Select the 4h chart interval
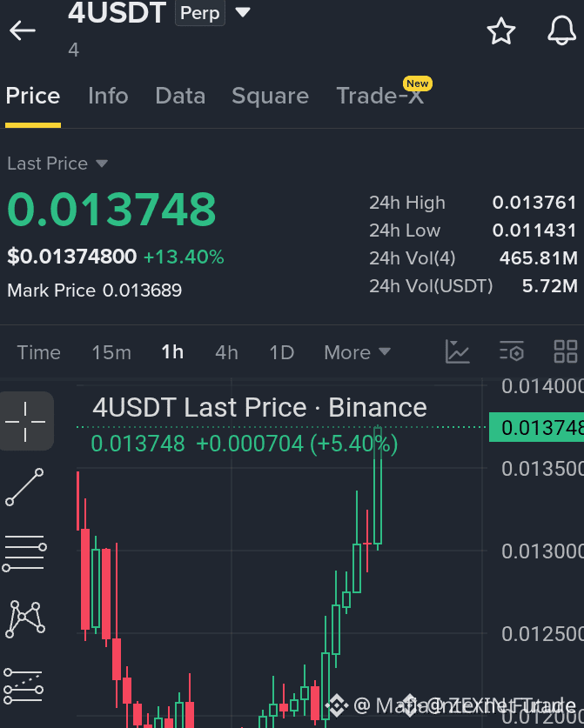The image size is (584, 728). pos(226,352)
